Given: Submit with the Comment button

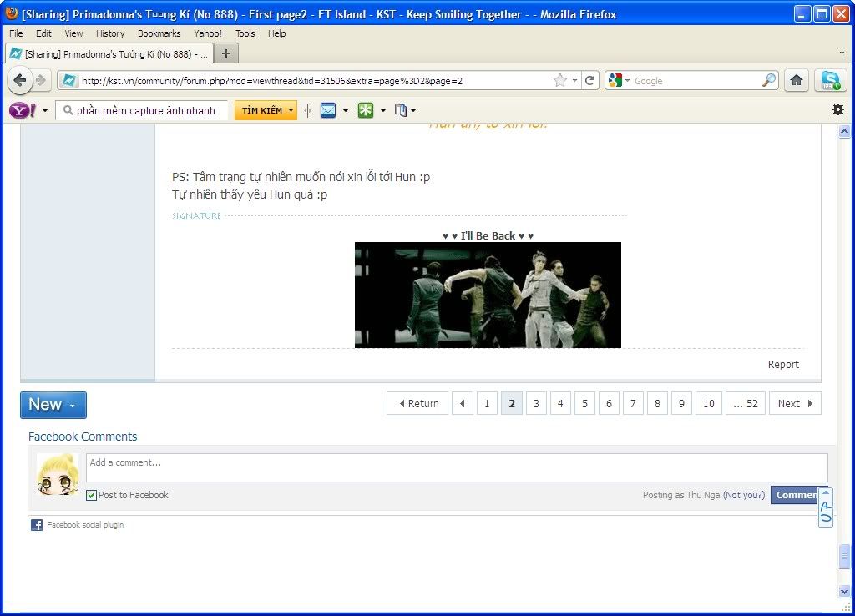Looking at the screenshot, I should (x=797, y=495).
